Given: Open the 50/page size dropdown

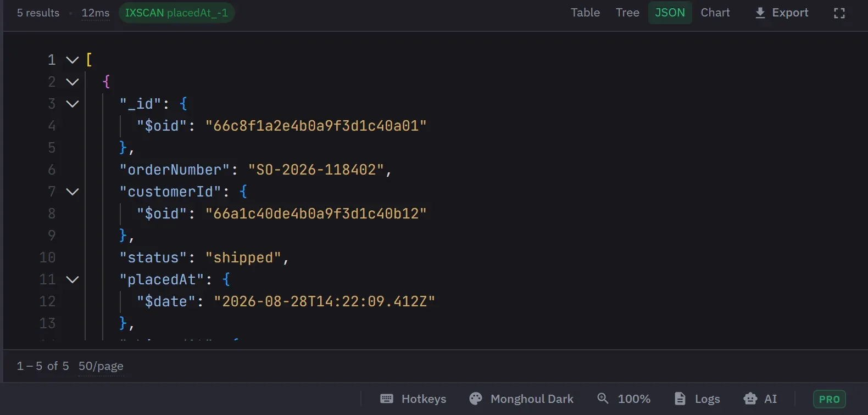Looking at the screenshot, I should coord(101,366).
